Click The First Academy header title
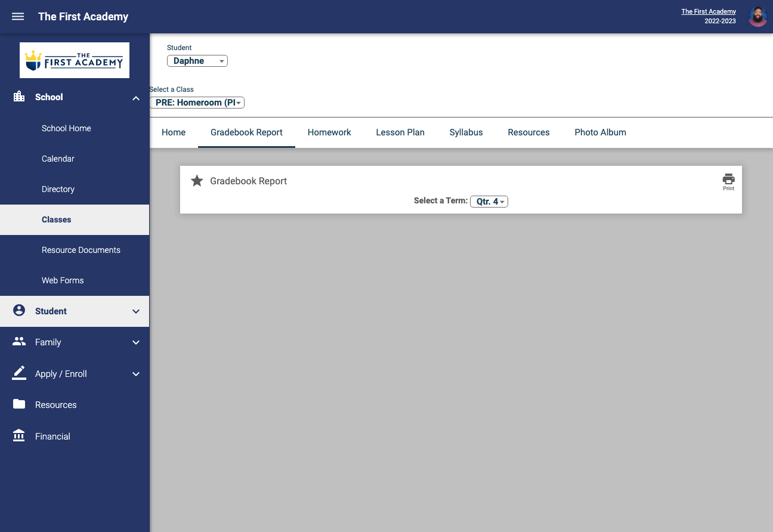 (x=83, y=17)
